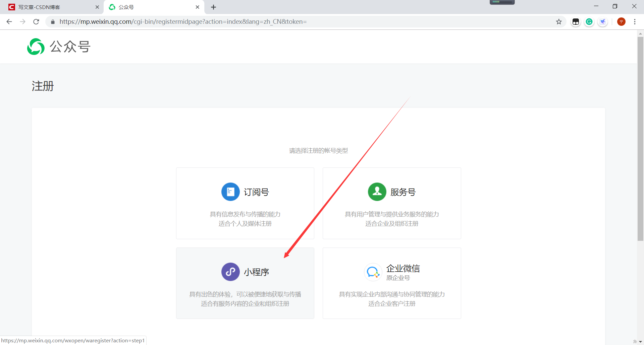Reload the page with the refresh icon
644x345 pixels.
[36, 22]
